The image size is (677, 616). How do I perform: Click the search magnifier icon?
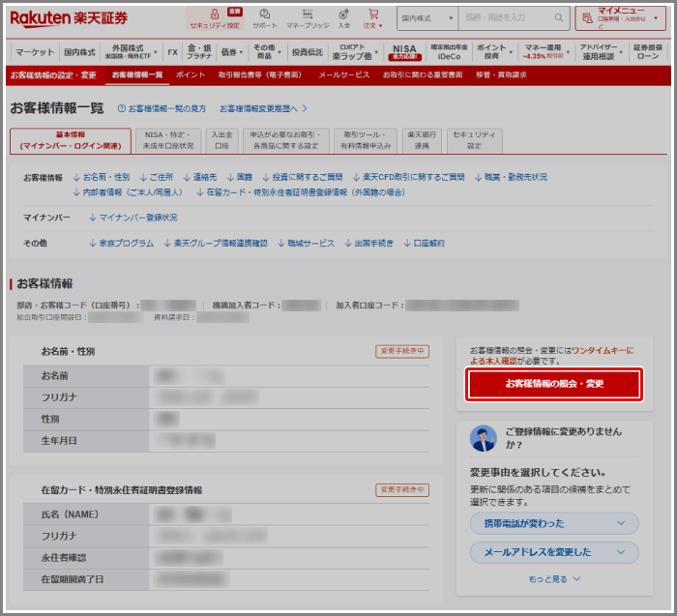[559, 17]
